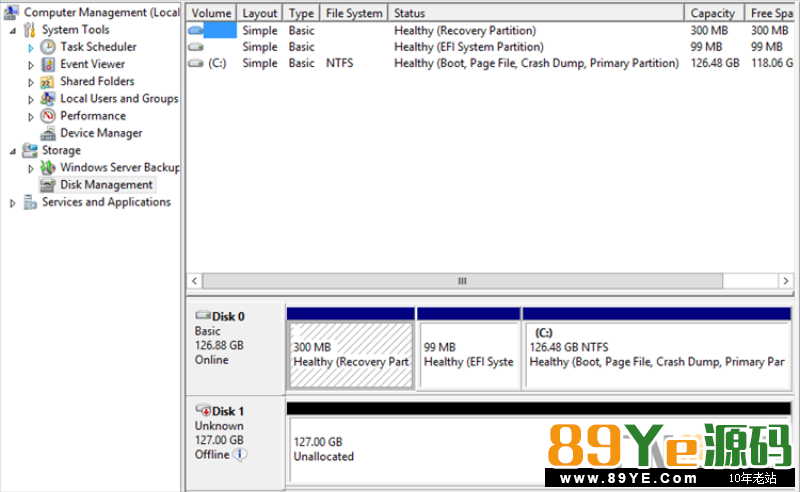Click the System Tools wrench icon

click(30, 30)
